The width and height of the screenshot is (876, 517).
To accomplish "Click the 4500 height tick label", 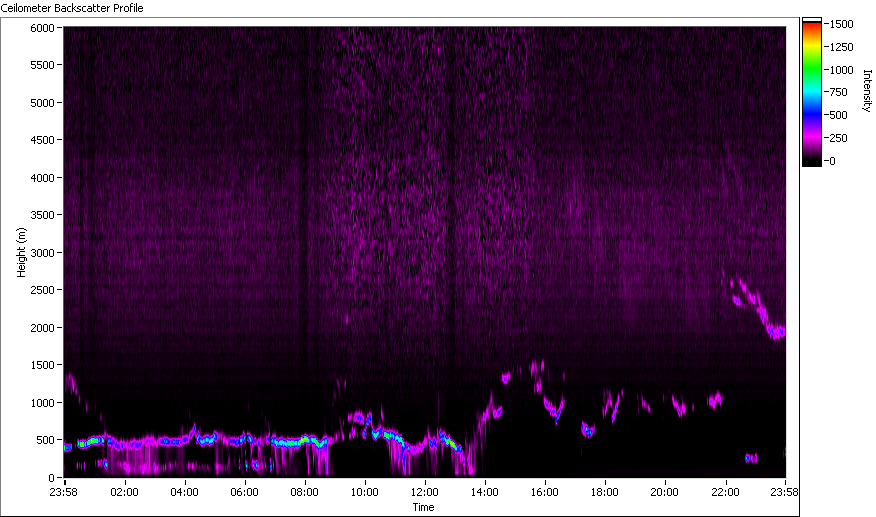I will click(42, 140).
